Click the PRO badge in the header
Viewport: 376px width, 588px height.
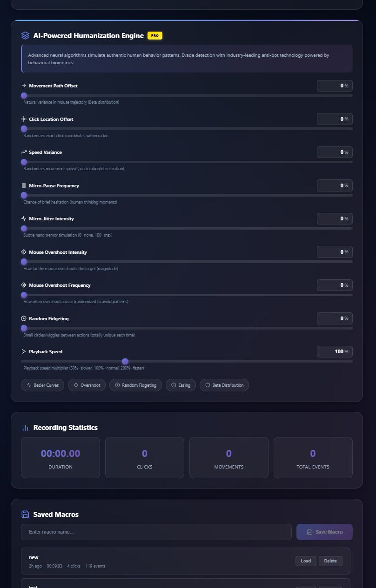point(154,35)
